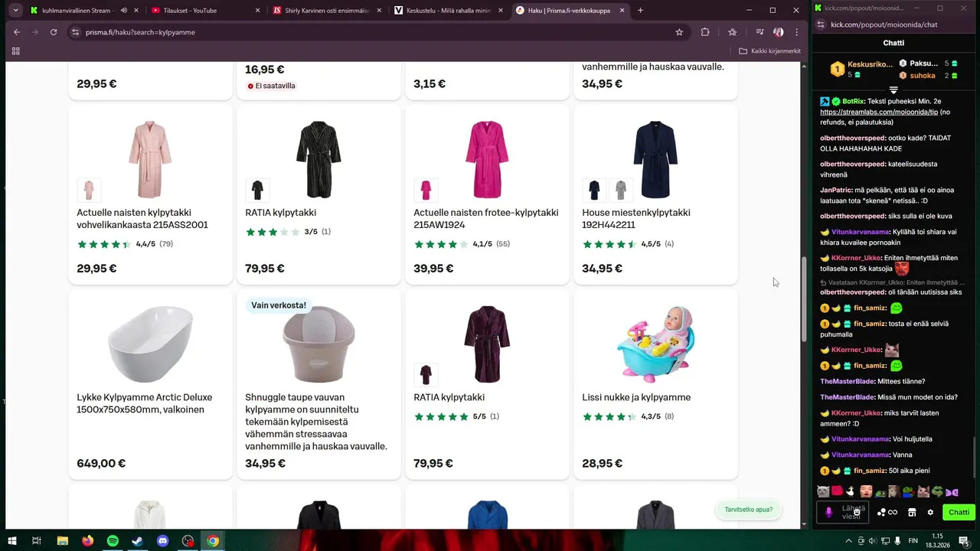Click the black striped RATIA bathrobe image
980x551 pixels.
[x=318, y=158]
